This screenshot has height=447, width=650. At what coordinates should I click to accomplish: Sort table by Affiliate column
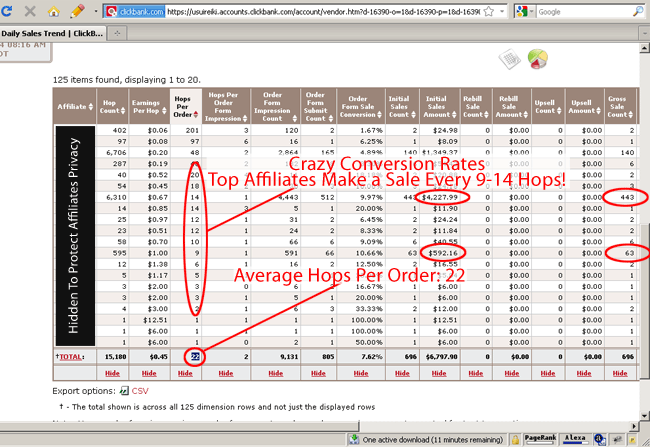[x=72, y=104]
